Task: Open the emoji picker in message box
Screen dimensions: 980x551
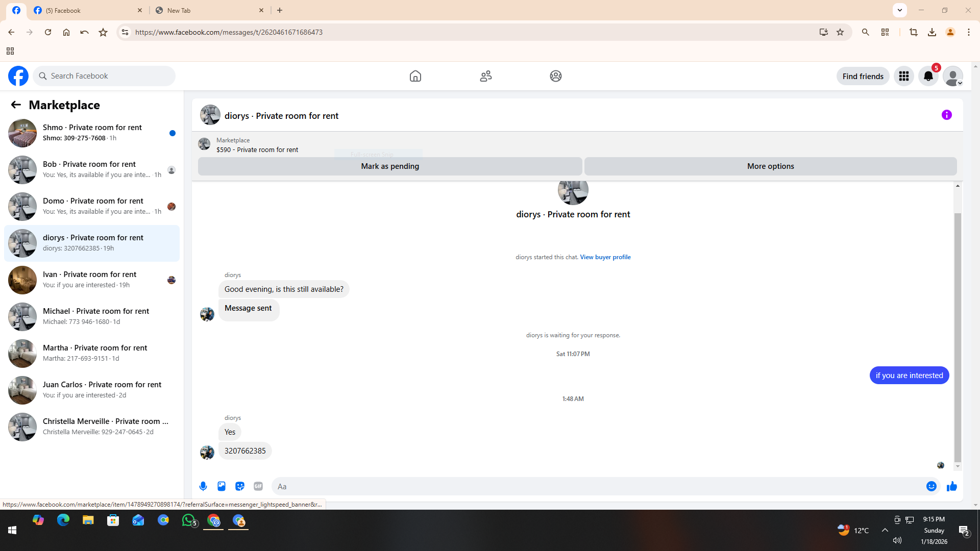Action: 931,486
